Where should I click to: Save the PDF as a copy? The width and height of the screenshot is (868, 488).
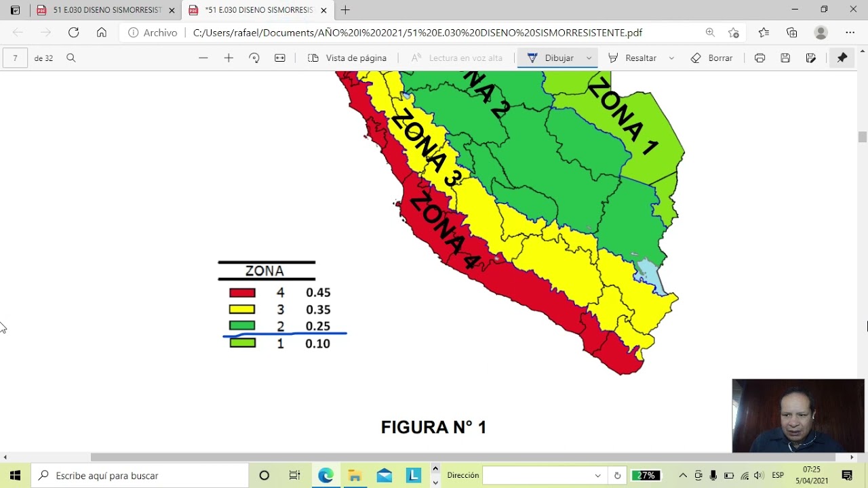(x=811, y=58)
